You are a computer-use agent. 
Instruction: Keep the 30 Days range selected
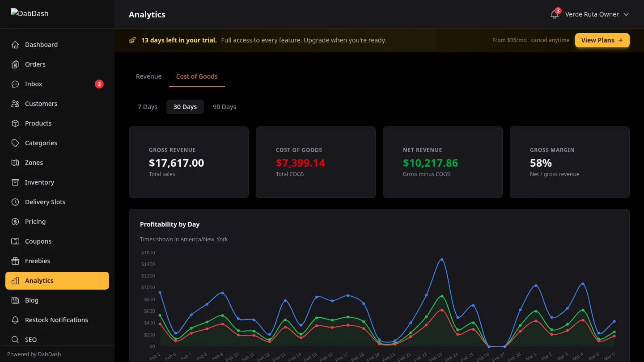coord(185,107)
